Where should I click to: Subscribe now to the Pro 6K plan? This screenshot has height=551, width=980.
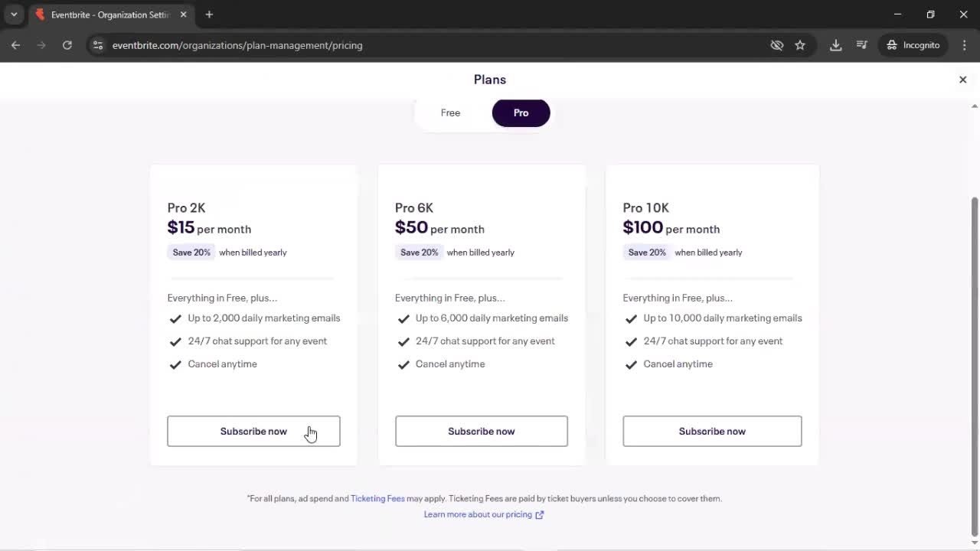pos(481,431)
